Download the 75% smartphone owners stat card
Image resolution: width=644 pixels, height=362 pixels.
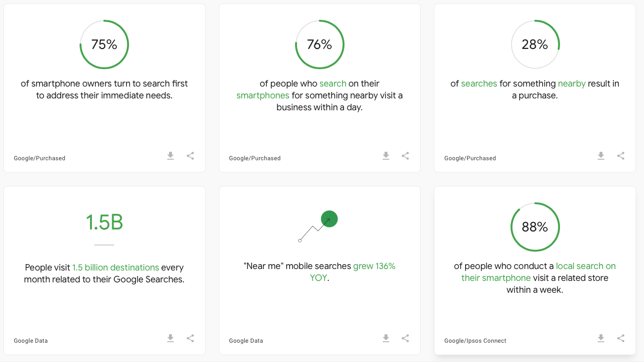point(171,156)
